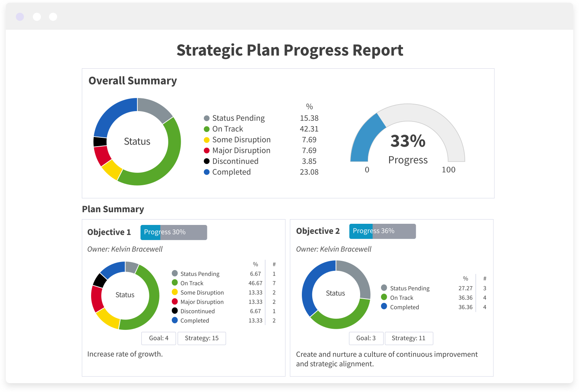Select the Plan Summary section heading
This screenshot has height=392, width=579.
click(x=113, y=209)
